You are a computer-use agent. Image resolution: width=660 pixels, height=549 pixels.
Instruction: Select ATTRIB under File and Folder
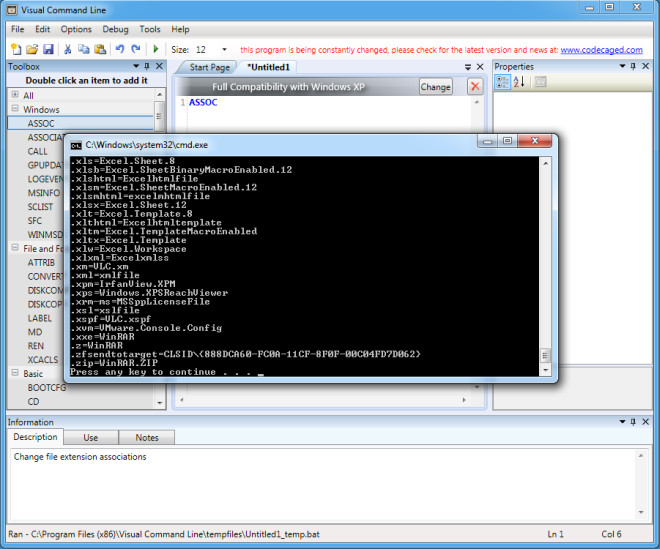point(41,262)
